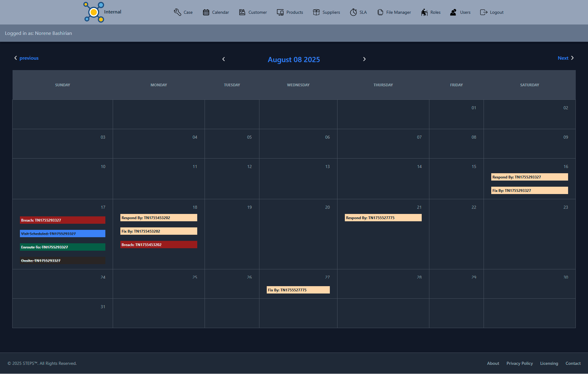Click the wrench Case icon
Viewport: 588px width, 374px height.
point(177,12)
